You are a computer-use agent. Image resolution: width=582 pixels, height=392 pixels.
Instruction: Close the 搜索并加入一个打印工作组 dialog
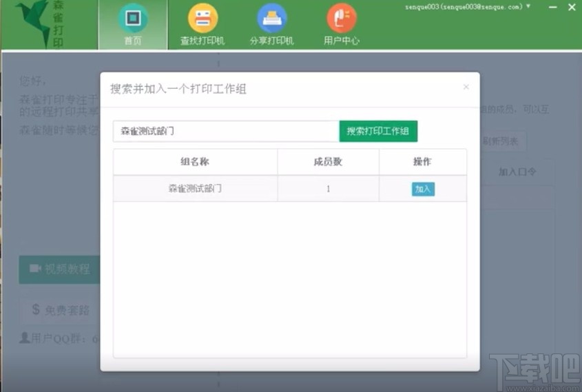[466, 87]
